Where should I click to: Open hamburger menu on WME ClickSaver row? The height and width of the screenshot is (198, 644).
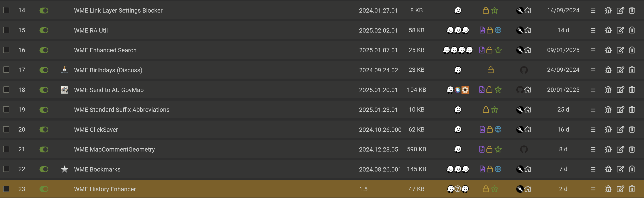(593, 130)
